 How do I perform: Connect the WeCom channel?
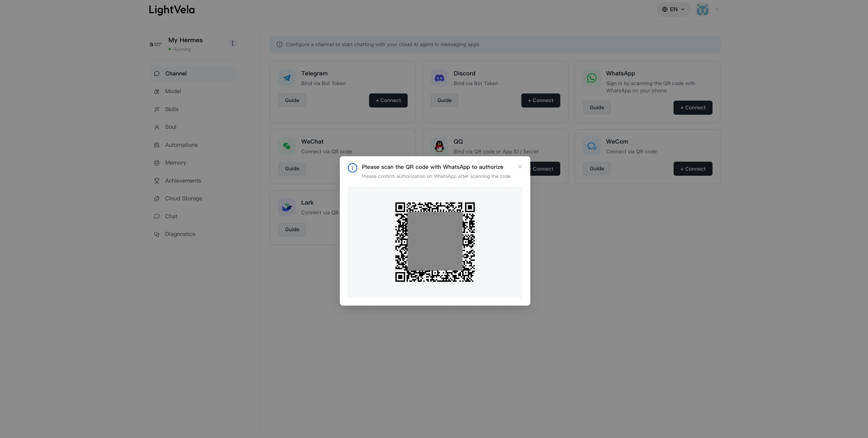click(x=693, y=168)
